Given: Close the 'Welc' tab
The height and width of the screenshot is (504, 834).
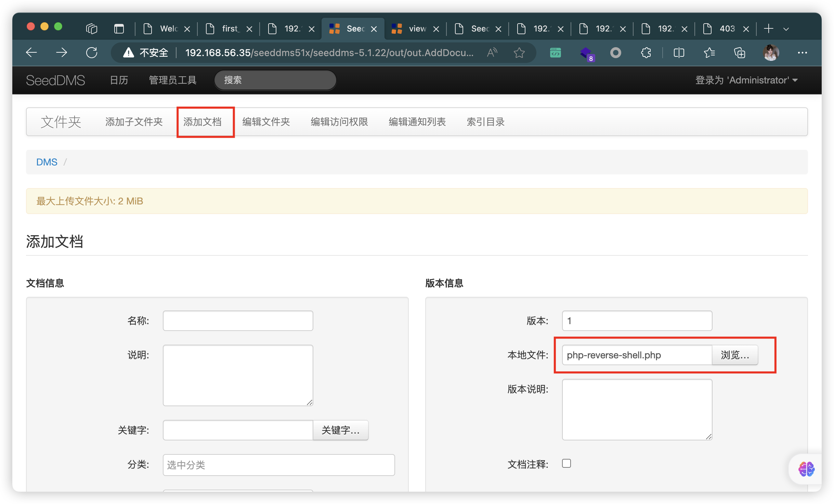Looking at the screenshot, I should (187, 29).
